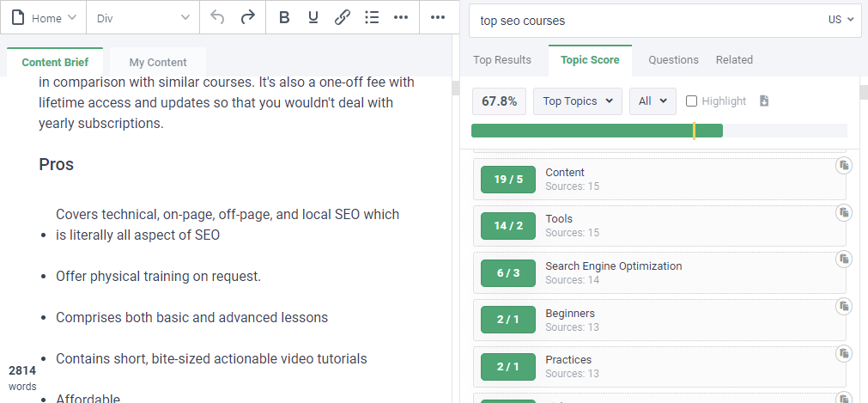Copy the Content topic with its icon
868x403 pixels.
(x=844, y=165)
